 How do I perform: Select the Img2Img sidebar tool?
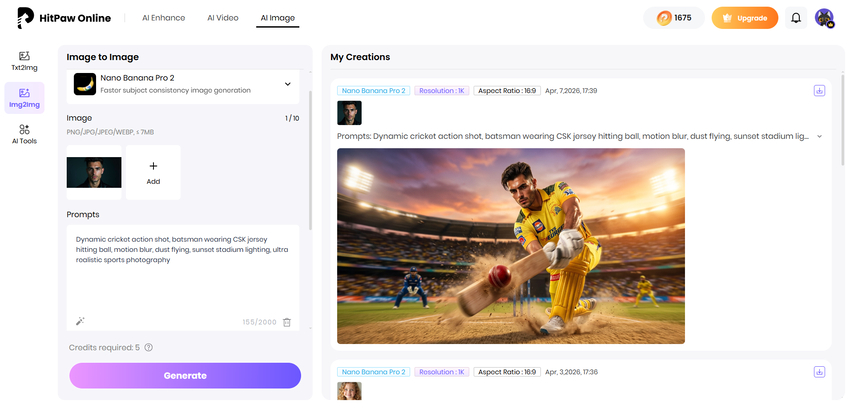[24, 98]
